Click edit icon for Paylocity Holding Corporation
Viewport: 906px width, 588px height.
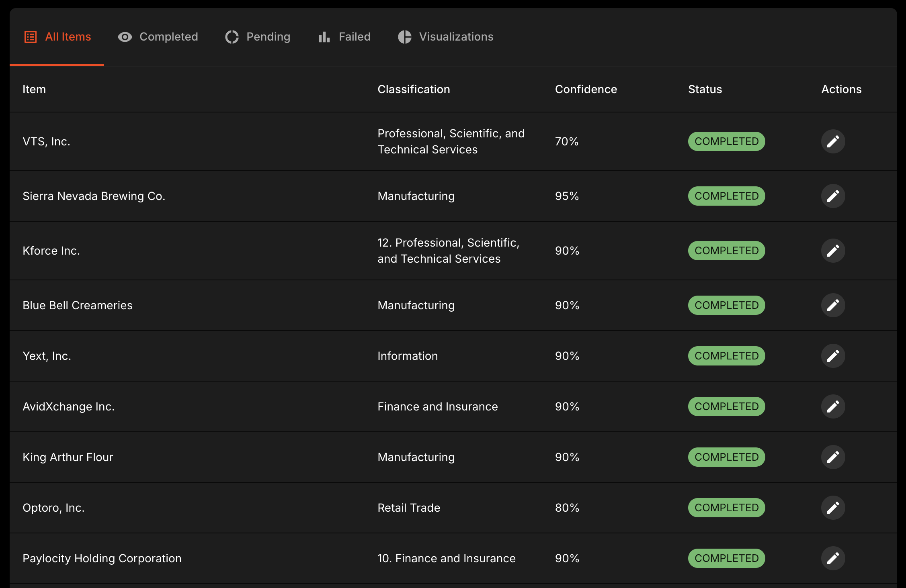pos(833,558)
